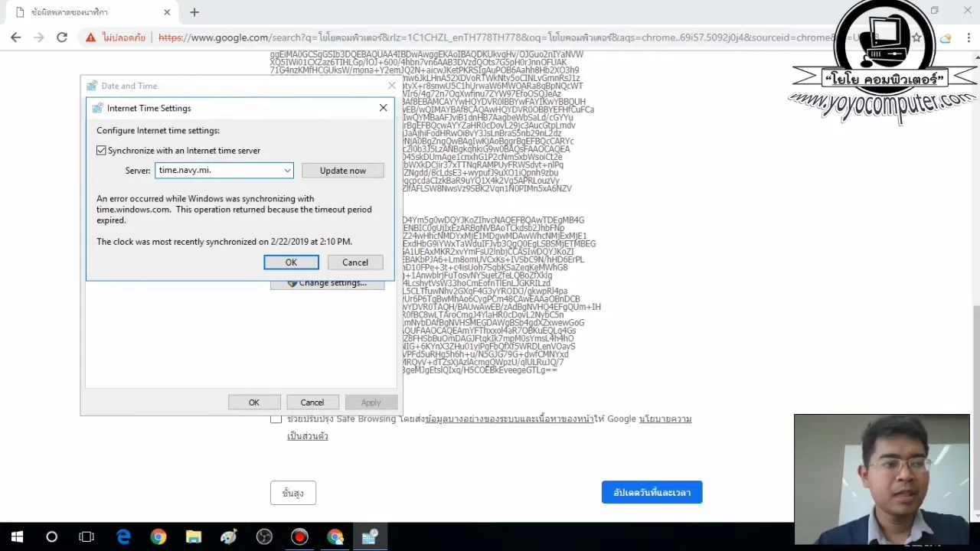Toggle the Safe Browsing improvement checkbox
Screen dimensions: 980x551
coord(276,419)
